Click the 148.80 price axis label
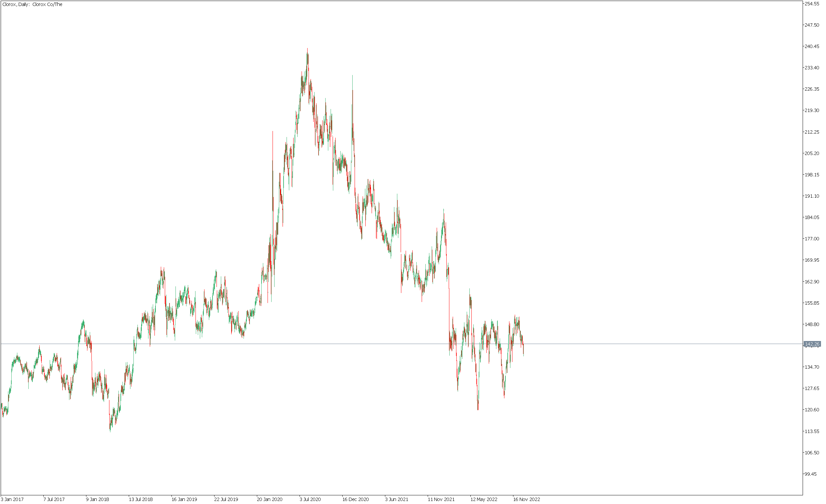The image size is (826, 504). (812, 325)
